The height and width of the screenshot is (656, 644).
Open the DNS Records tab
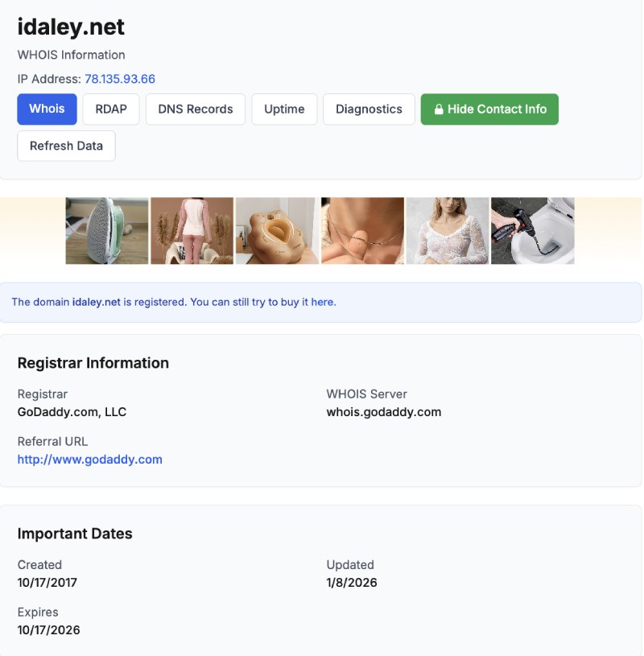tap(195, 109)
